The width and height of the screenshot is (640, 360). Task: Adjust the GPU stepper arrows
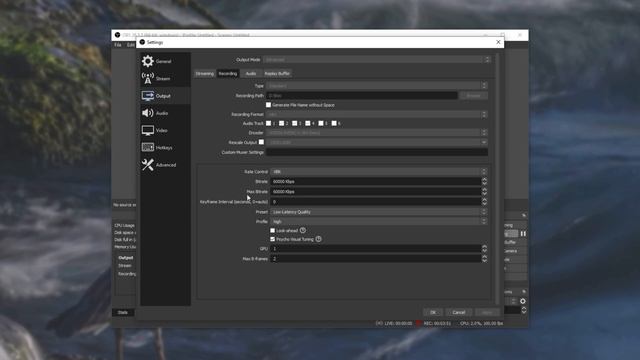point(484,249)
